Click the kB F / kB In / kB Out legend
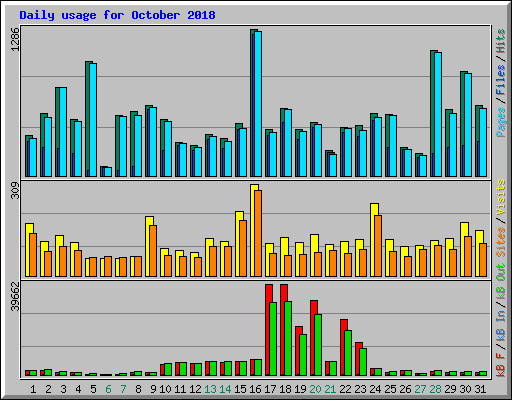Screen dimensions: 512x400 point(500,320)
